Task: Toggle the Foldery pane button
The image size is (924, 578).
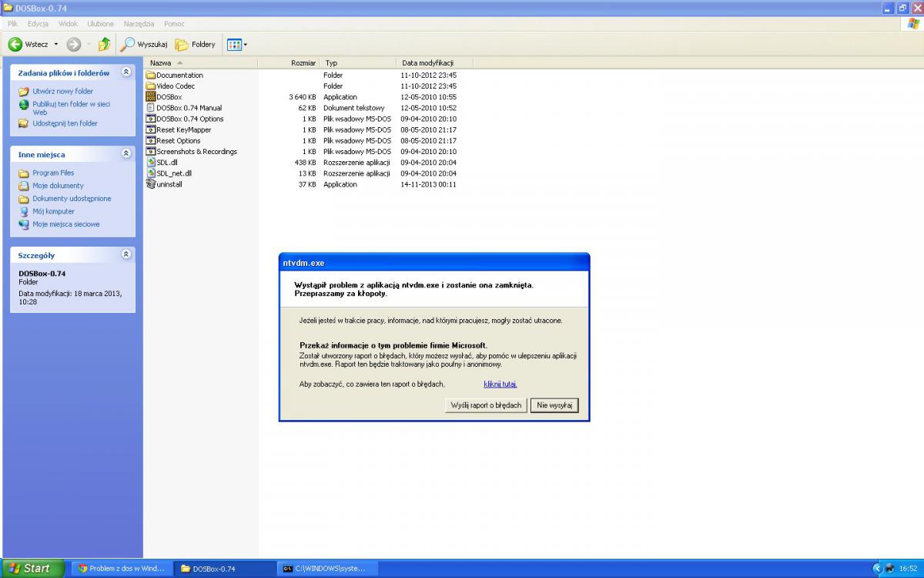Action: 196,45
